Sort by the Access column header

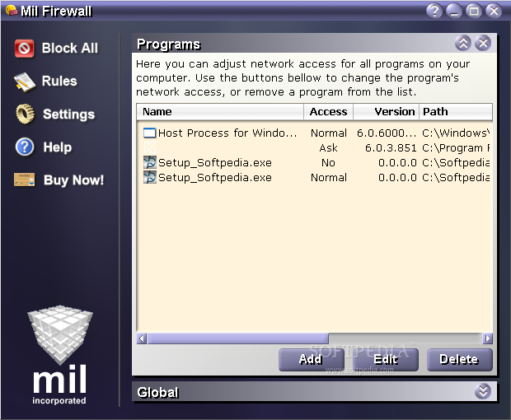(328, 112)
